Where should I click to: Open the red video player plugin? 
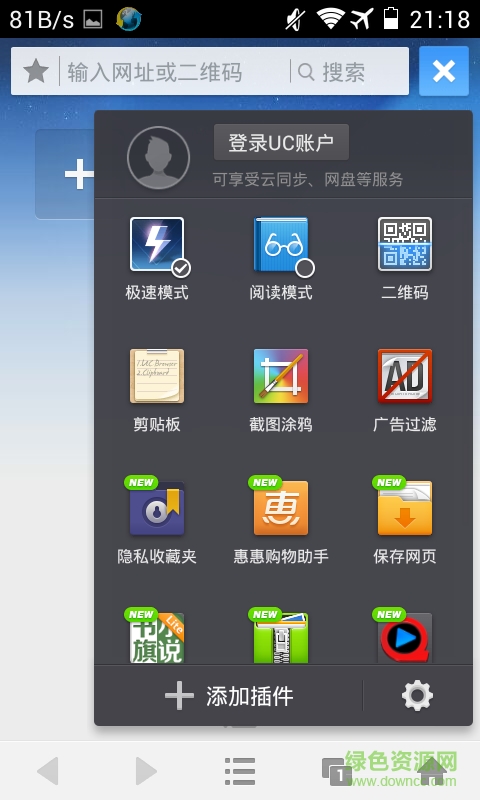405,638
